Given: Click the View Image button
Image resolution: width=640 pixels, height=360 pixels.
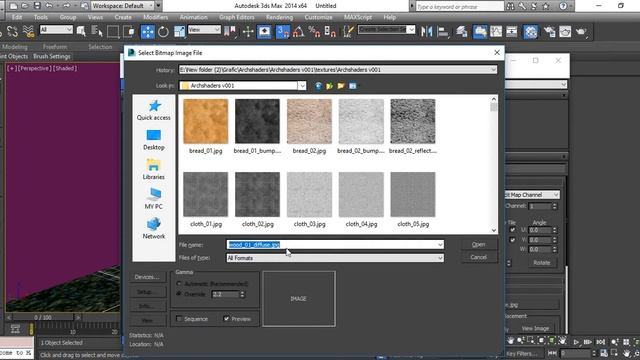Looking at the screenshot, I should 535,328.
